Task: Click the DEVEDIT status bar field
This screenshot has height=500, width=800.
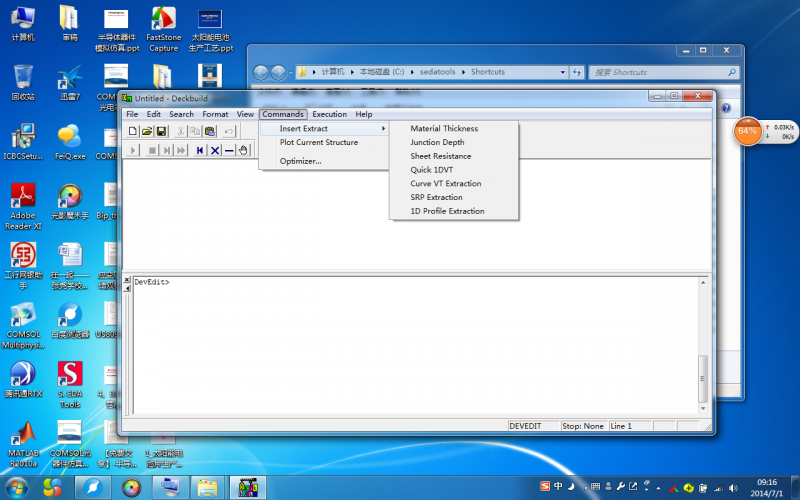Action: (x=532, y=426)
